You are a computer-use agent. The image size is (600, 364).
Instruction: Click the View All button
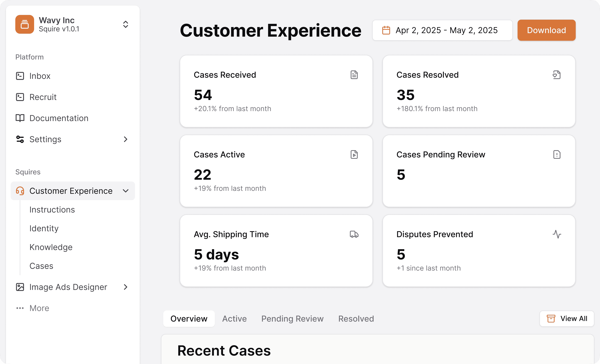click(x=567, y=318)
